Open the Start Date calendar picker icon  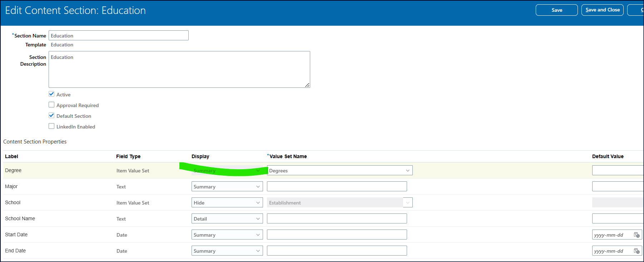pos(637,235)
